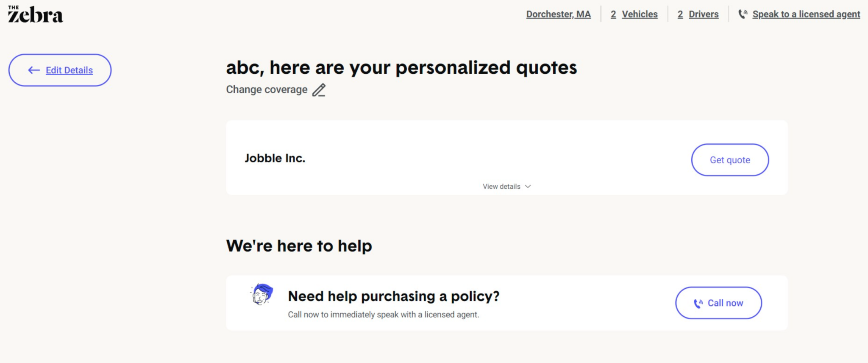Click the phone icon in Call now button
This screenshot has width=868, height=363.
pyautogui.click(x=698, y=303)
